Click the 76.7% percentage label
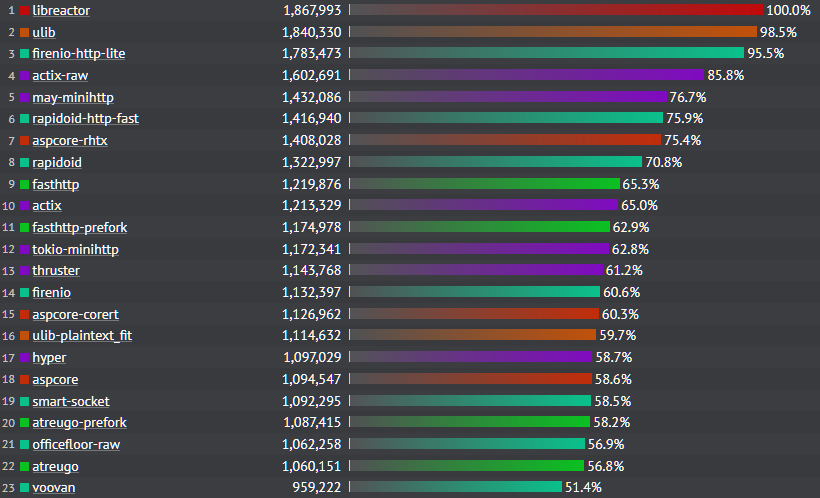Image resolution: width=820 pixels, height=498 pixels. (x=688, y=98)
